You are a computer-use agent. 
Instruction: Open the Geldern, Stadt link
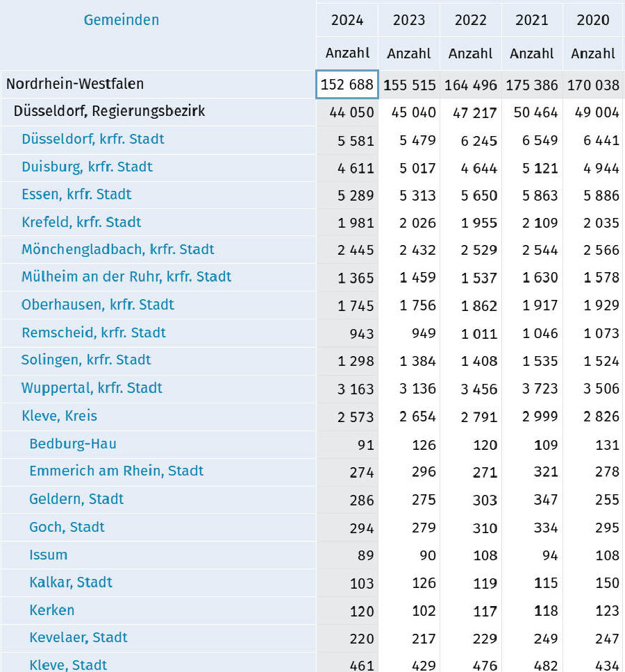point(76,499)
